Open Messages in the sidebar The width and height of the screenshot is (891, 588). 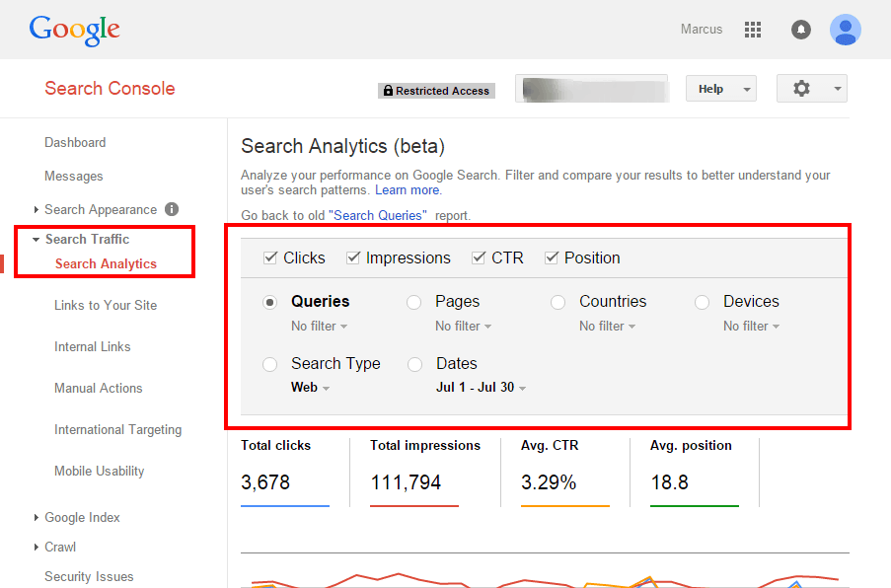click(x=74, y=177)
